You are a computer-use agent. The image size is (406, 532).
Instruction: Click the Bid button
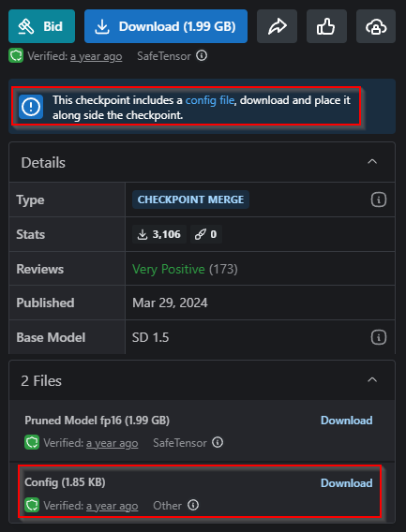coord(42,26)
